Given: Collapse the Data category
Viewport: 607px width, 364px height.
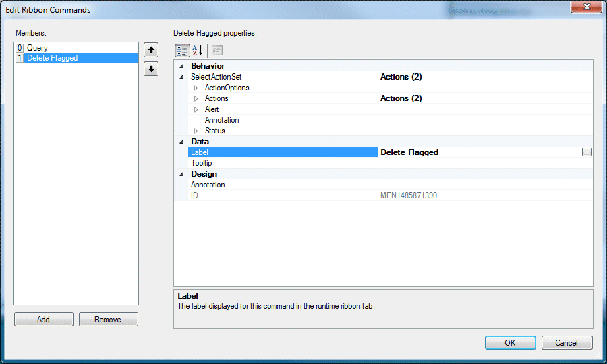Looking at the screenshot, I should 181,142.
